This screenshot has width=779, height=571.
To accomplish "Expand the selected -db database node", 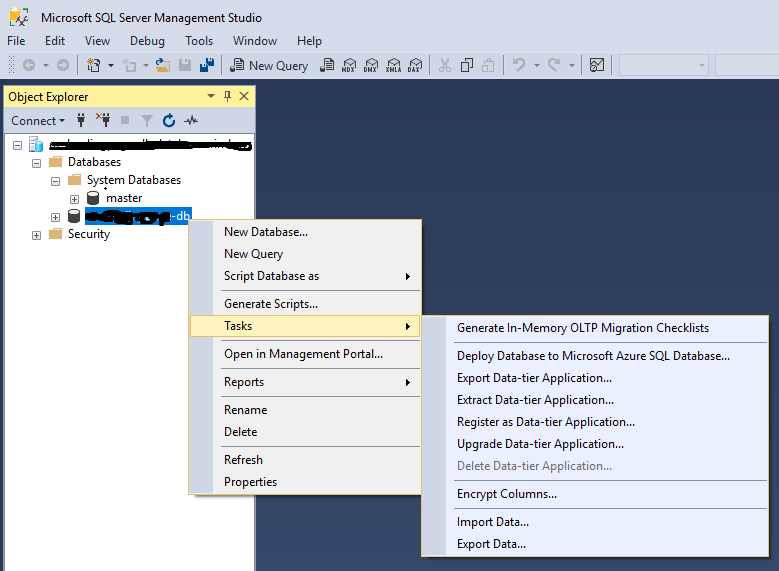I will pyautogui.click(x=55, y=217).
